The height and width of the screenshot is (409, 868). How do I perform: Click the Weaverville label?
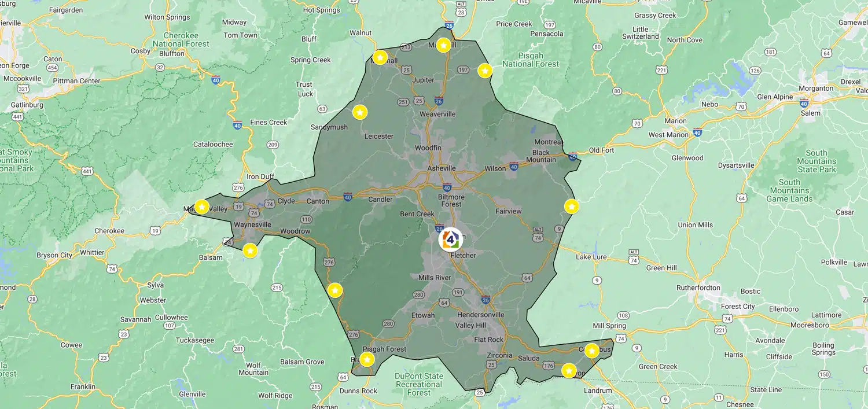pyautogui.click(x=437, y=114)
